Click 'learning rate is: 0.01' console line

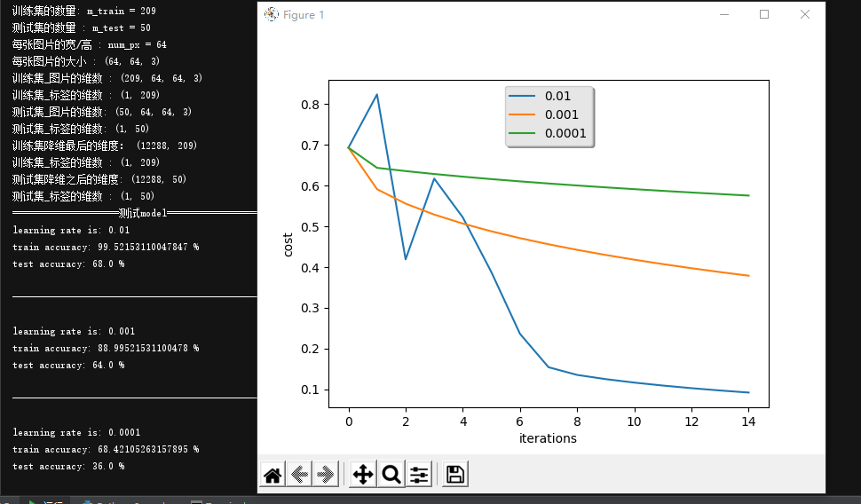[x=71, y=230]
